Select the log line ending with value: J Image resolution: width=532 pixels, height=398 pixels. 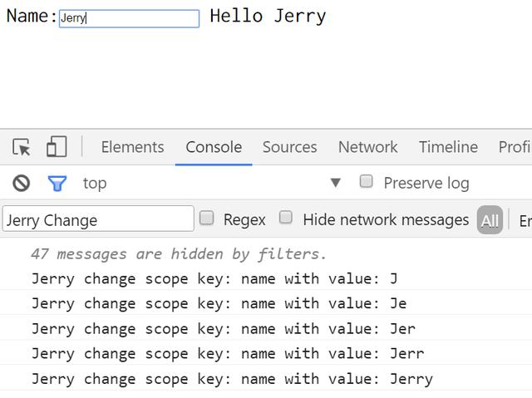[214, 279]
